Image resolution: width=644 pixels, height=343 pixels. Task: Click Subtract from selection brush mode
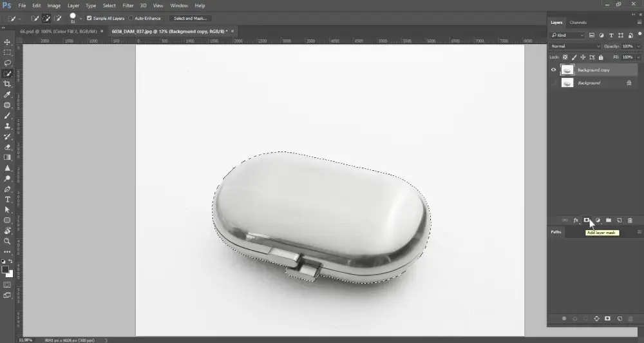tap(58, 19)
